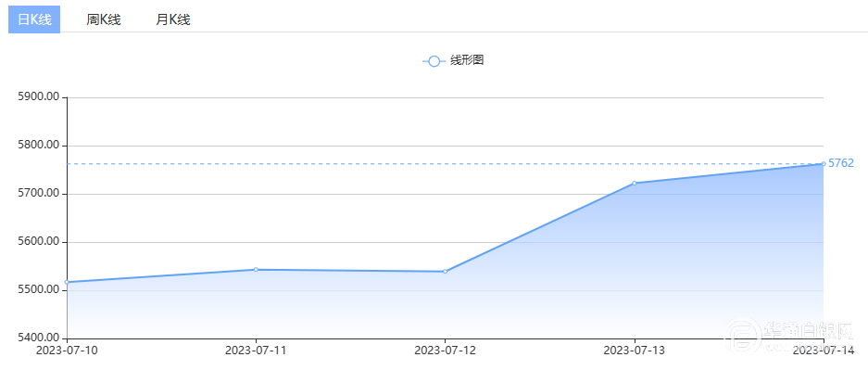Select the data point for 2023-07-12

[445, 272]
